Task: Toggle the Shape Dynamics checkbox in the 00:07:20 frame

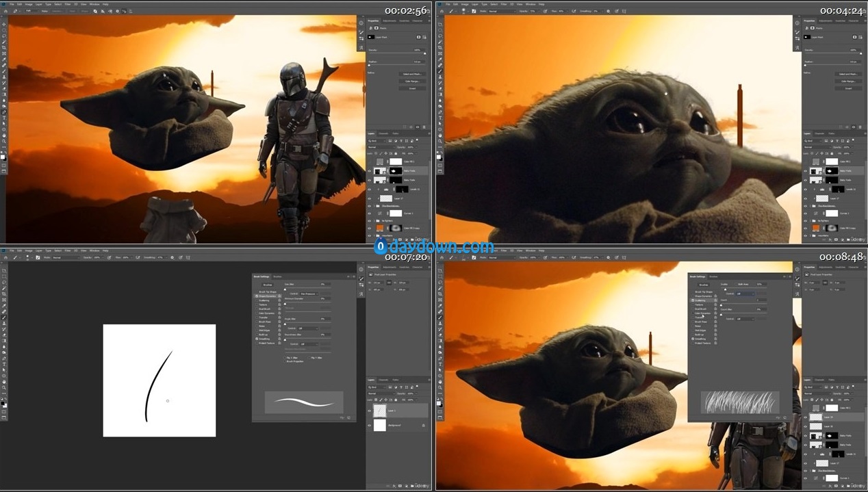Action: tap(257, 296)
